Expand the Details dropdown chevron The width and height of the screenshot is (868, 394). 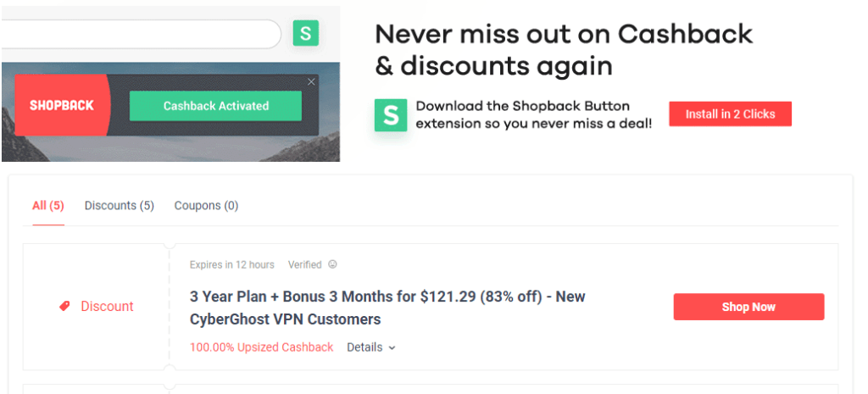pos(392,347)
